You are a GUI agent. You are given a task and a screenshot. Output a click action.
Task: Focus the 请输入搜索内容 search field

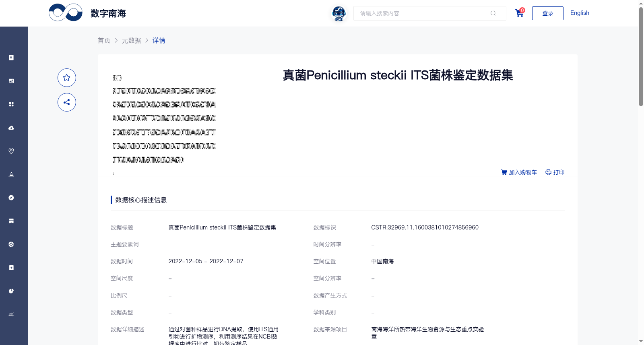[417, 13]
